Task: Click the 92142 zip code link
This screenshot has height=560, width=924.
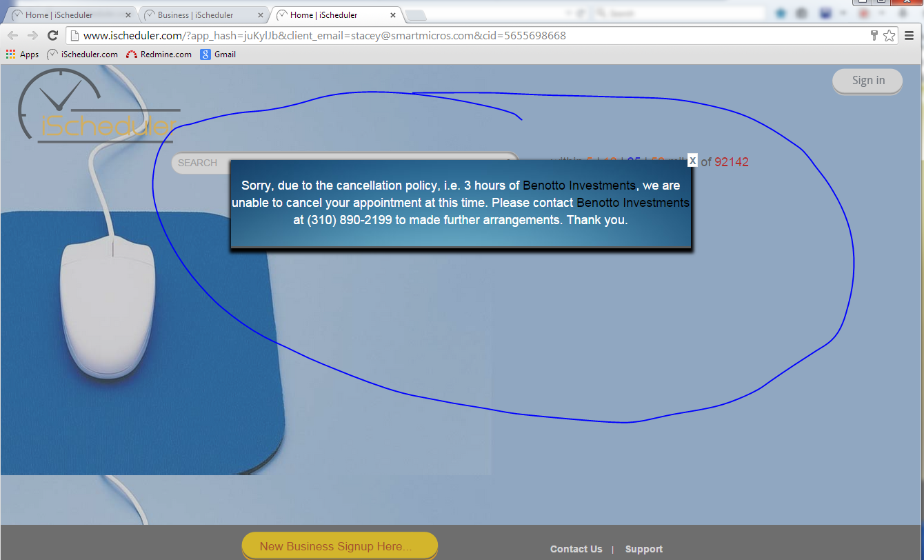Action: [x=732, y=163]
